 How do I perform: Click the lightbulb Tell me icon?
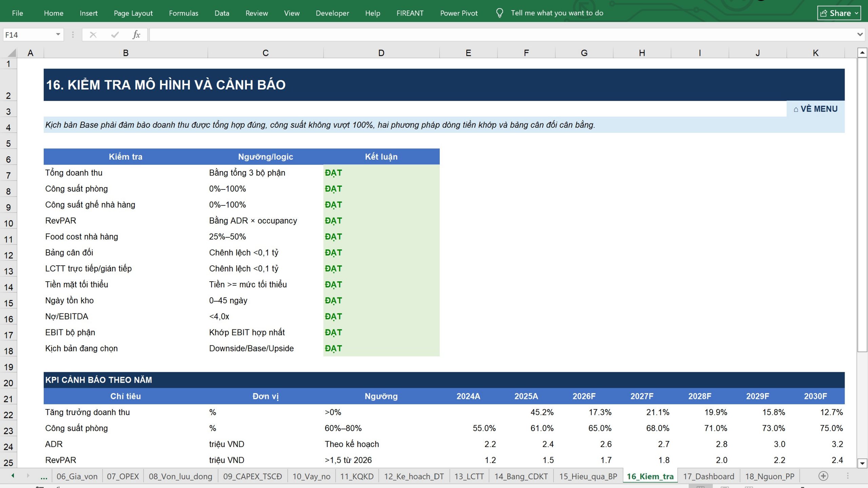499,13
